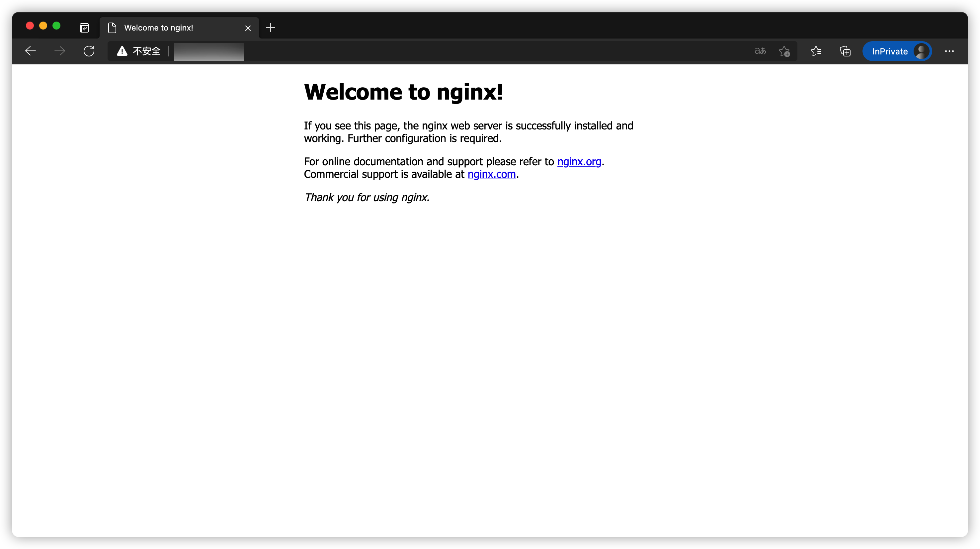Open a new tab
The width and height of the screenshot is (980, 549).
pos(270,28)
